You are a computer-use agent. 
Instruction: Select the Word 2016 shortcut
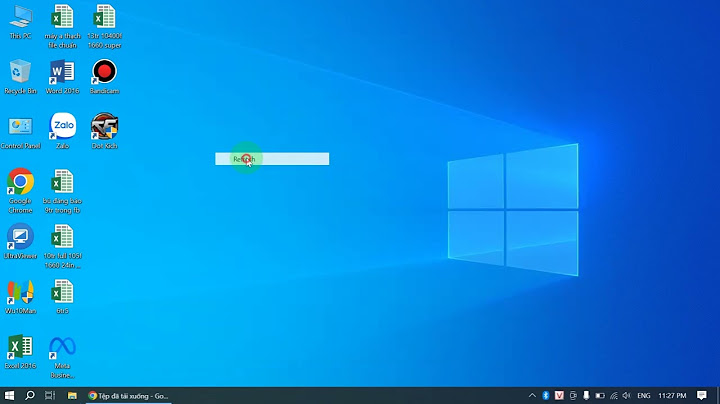(x=62, y=77)
